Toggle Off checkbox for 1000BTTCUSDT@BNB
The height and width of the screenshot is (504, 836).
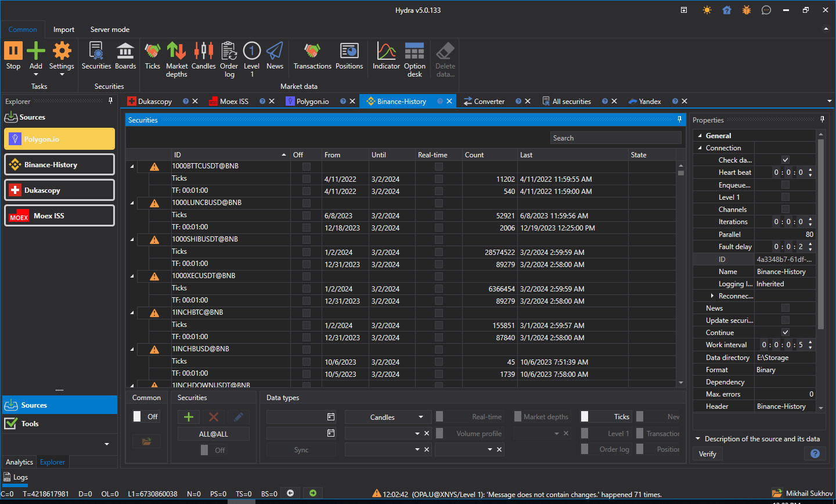(307, 167)
